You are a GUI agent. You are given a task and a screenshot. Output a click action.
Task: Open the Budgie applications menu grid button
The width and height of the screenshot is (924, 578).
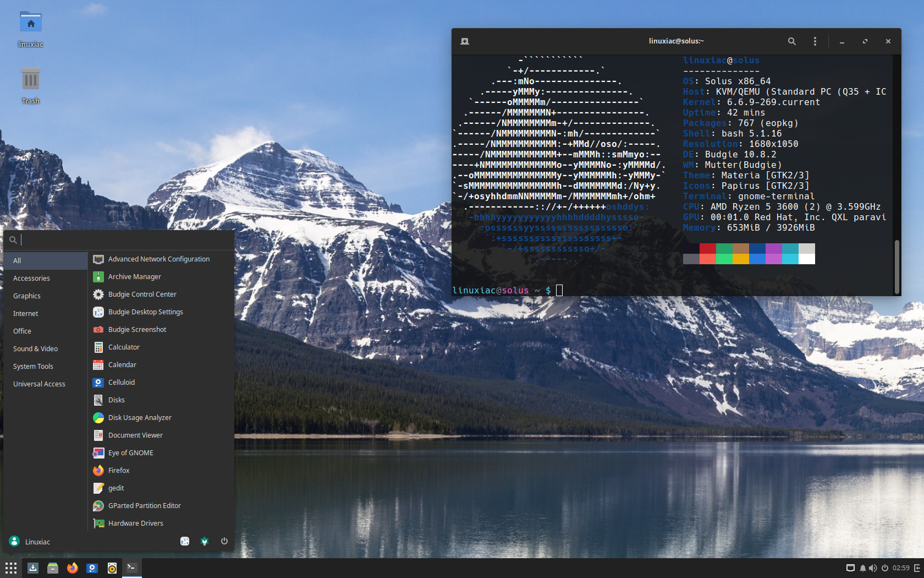[11, 568]
